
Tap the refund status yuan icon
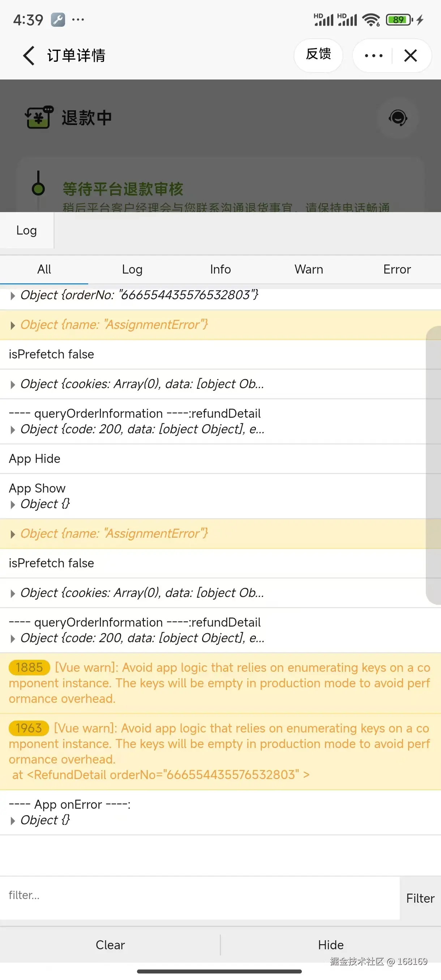point(39,117)
